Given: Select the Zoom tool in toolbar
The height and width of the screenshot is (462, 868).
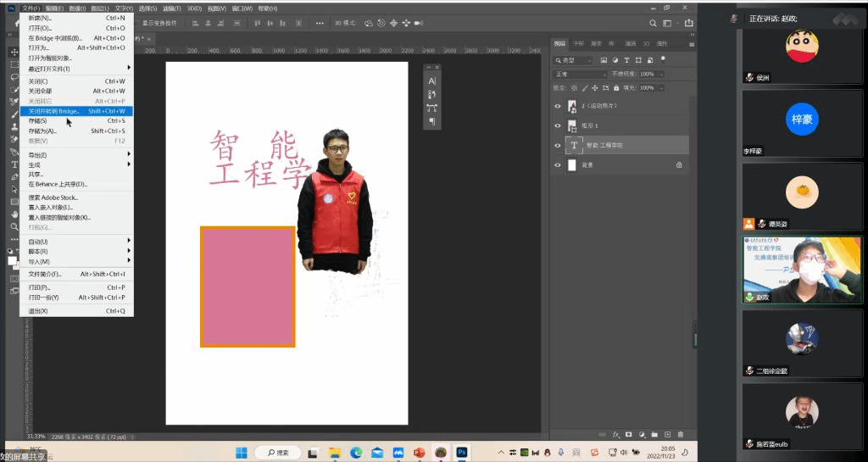Looking at the screenshot, I should (14, 227).
